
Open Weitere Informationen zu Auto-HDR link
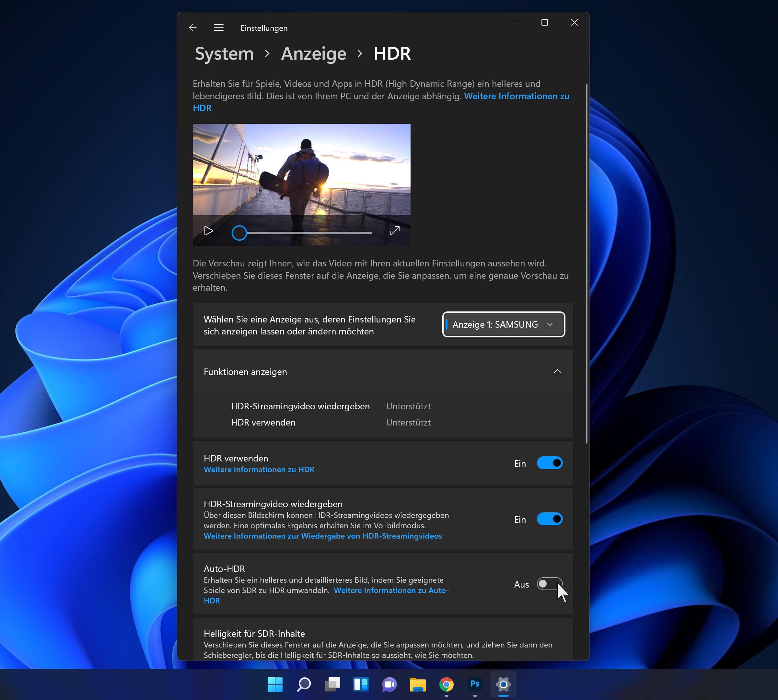(x=391, y=590)
